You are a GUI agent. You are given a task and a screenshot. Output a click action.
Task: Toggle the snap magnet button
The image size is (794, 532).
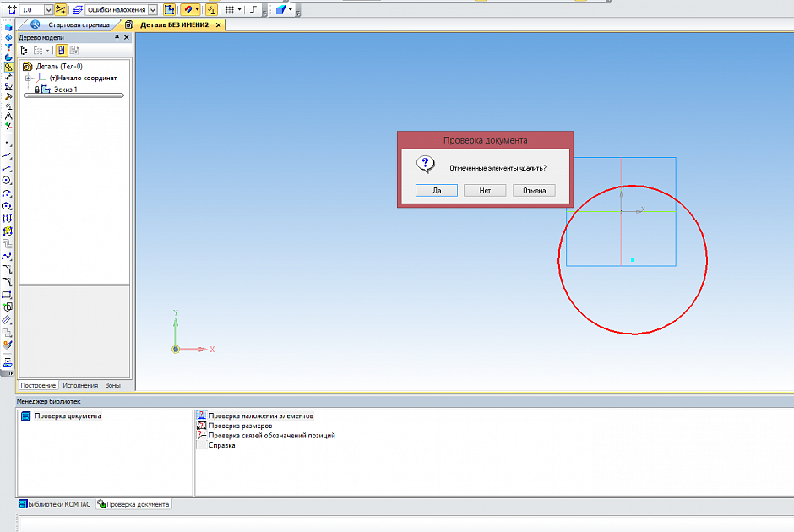click(x=188, y=9)
